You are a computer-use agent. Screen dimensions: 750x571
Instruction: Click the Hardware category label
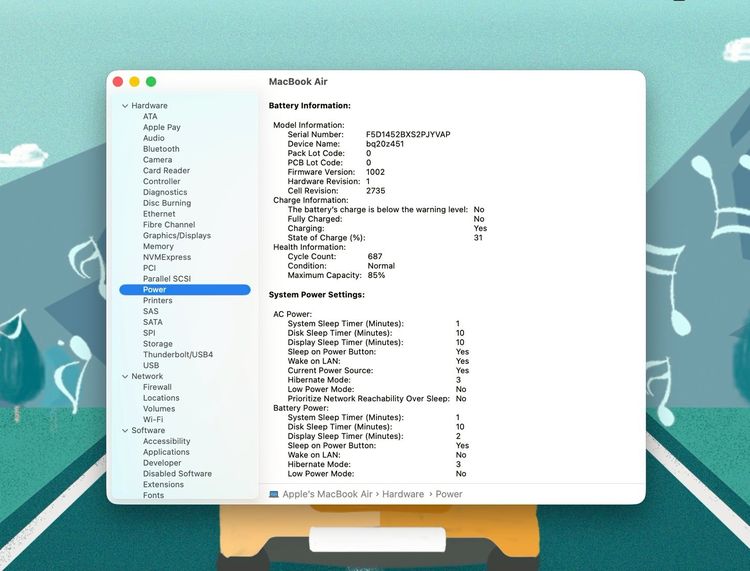click(x=149, y=106)
